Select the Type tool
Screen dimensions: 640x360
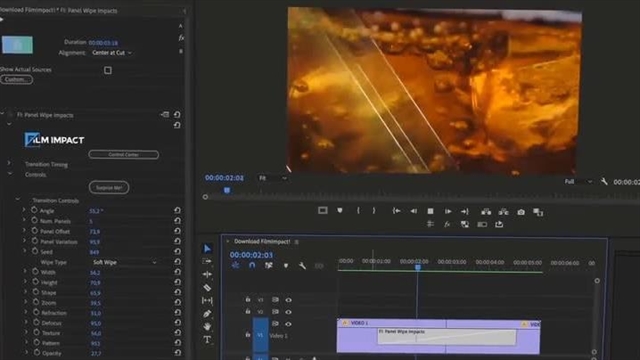point(207,340)
